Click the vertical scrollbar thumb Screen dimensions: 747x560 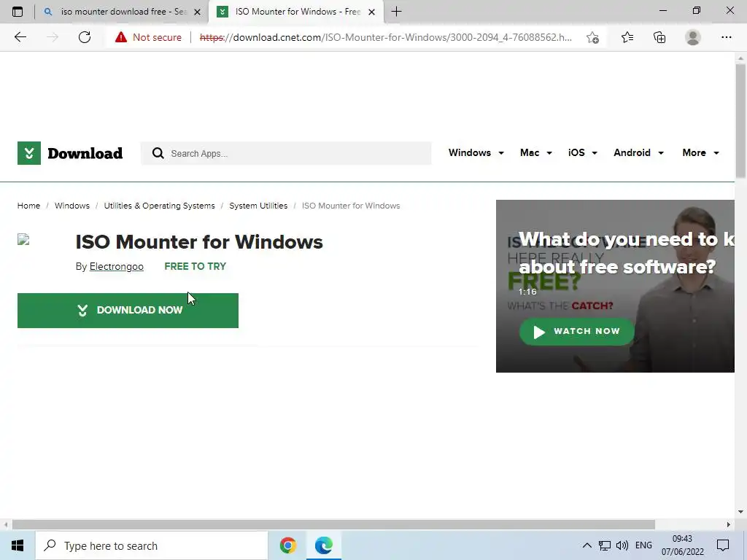[740, 122]
